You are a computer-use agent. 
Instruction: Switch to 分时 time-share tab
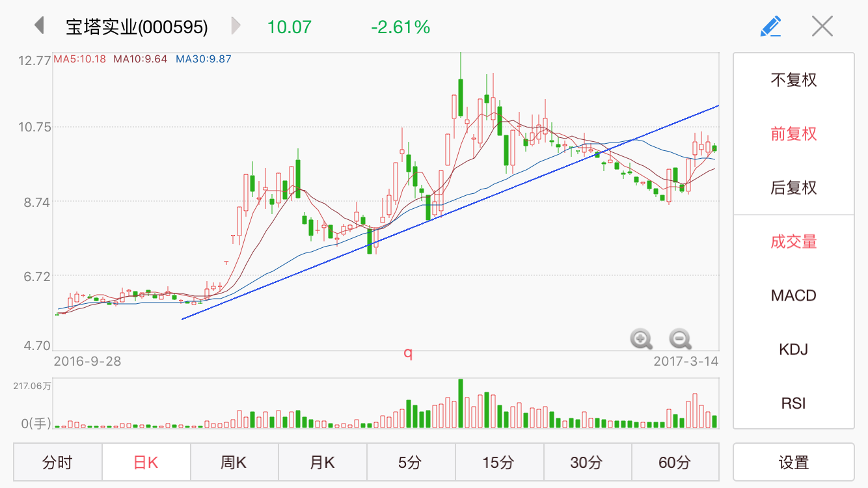pyautogui.click(x=58, y=463)
